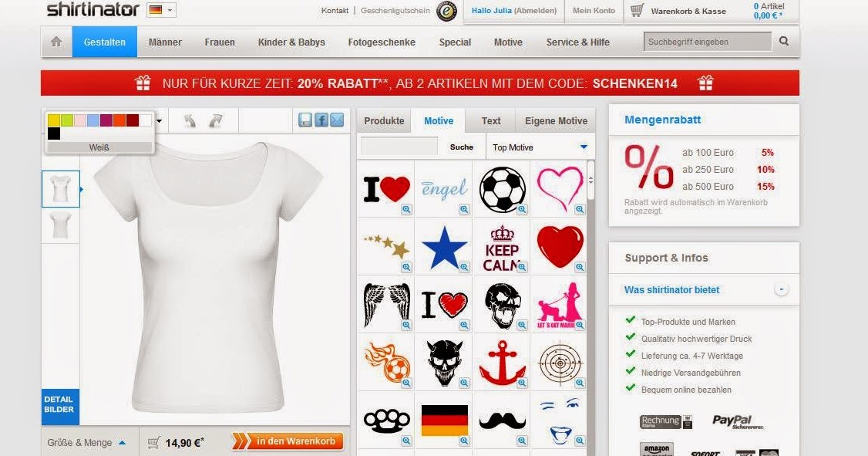
Task: Zoom the blue star motif preview
Action: [x=464, y=267]
